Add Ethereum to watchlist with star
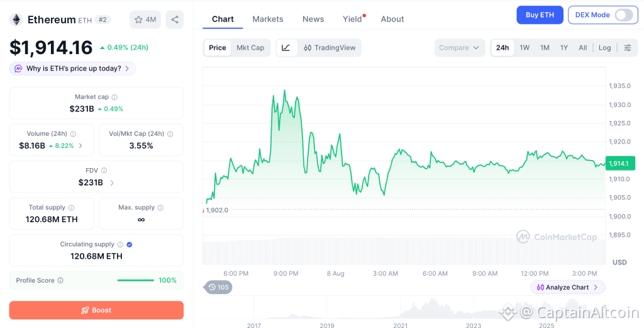This screenshot has height=328, width=644. click(145, 20)
